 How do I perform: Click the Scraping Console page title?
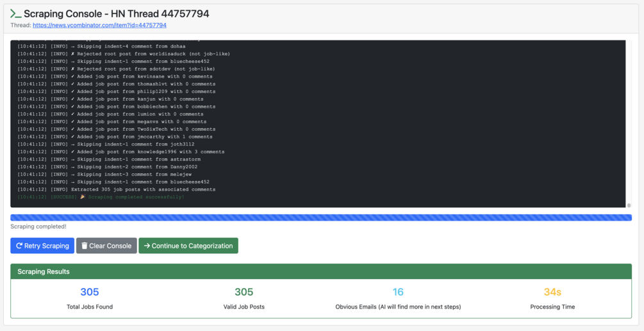pos(116,13)
